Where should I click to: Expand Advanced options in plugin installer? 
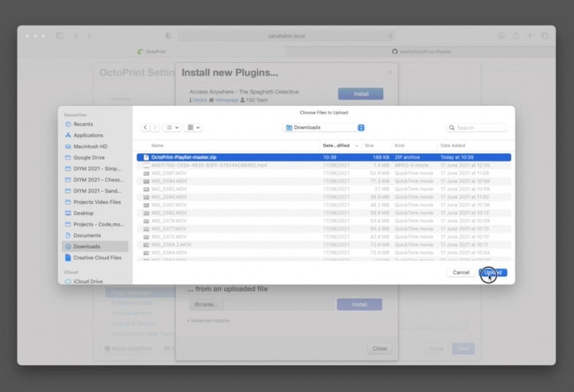pyautogui.click(x=208, y=321)
